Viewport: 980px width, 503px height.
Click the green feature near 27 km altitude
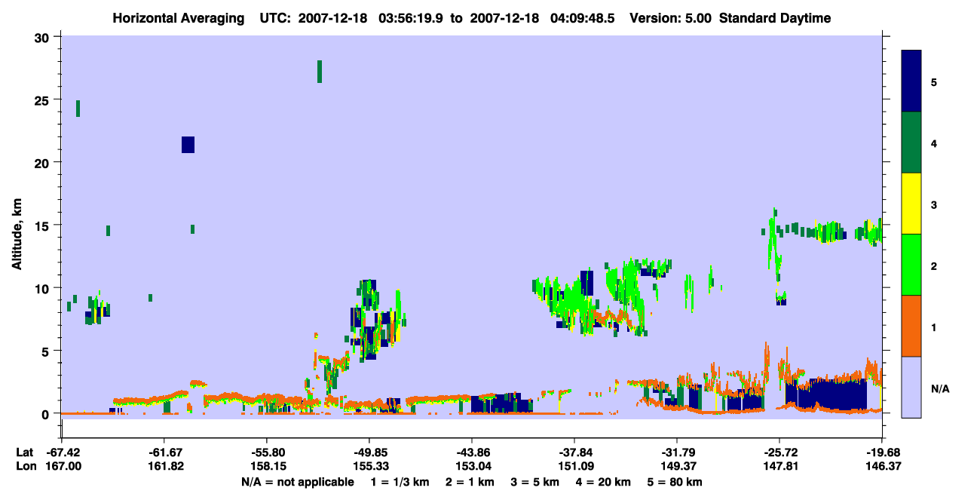tap(320, 72)
